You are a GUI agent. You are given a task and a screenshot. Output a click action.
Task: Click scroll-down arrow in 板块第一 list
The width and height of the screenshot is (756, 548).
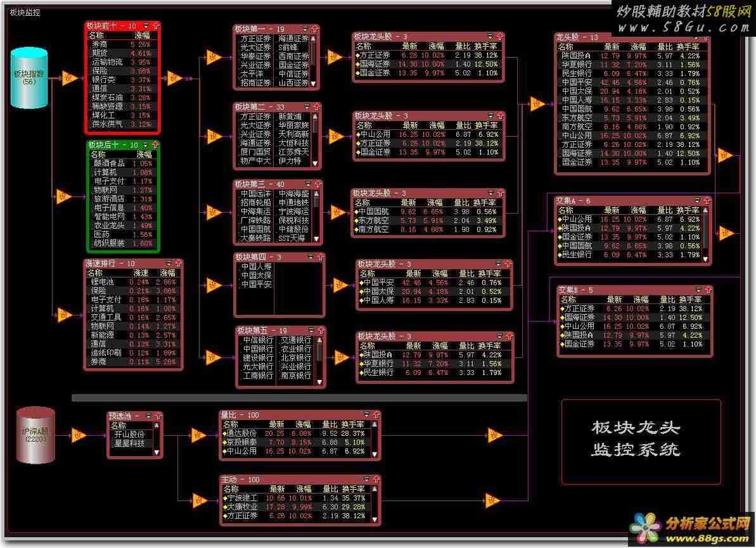(x=314, y=84)
